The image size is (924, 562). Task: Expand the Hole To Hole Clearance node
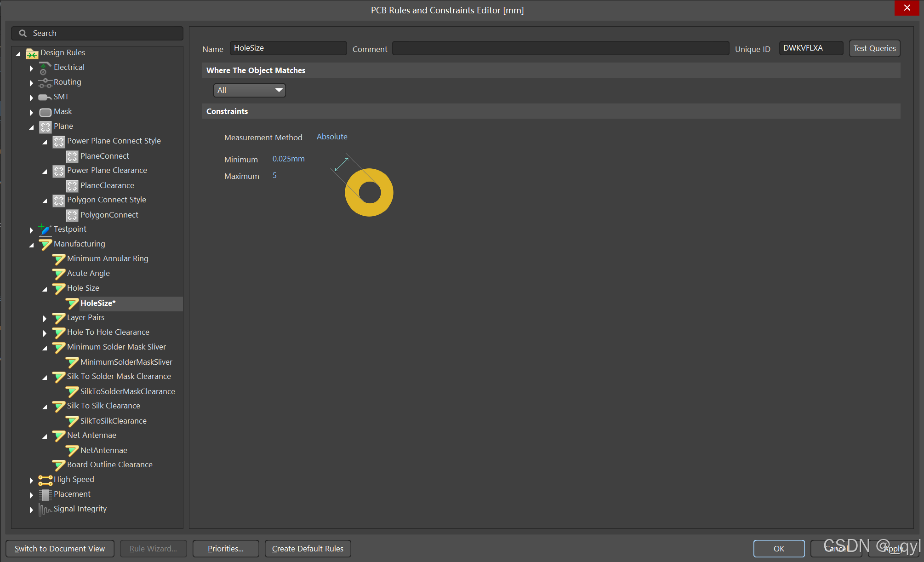coord(45,333)
